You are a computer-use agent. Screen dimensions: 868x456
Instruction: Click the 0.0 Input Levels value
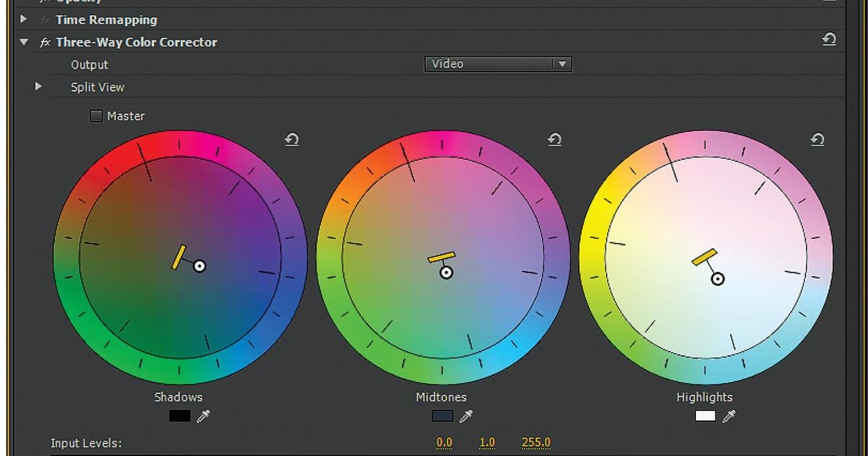pyautogui.click(x=444, y=441)
